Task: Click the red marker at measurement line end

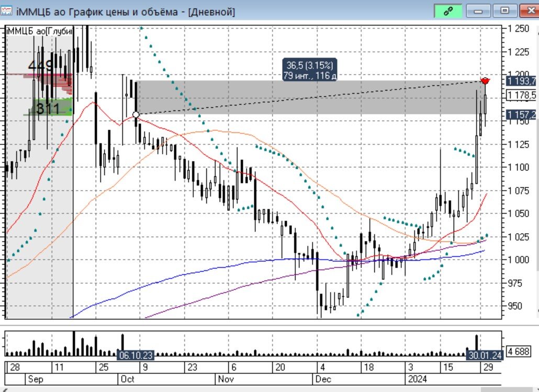Action: pyautogui.click(x=485, y=81)
